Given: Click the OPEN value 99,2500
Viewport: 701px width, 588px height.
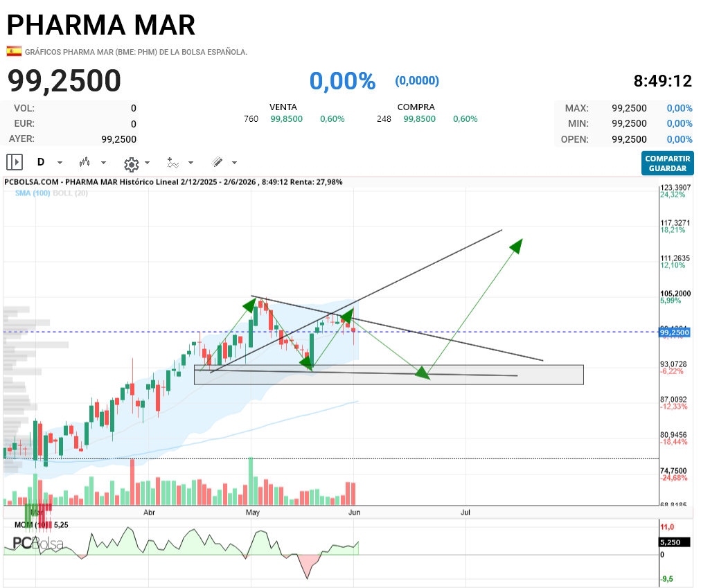Looking at the screenshot, I should [x=629, y=139].
